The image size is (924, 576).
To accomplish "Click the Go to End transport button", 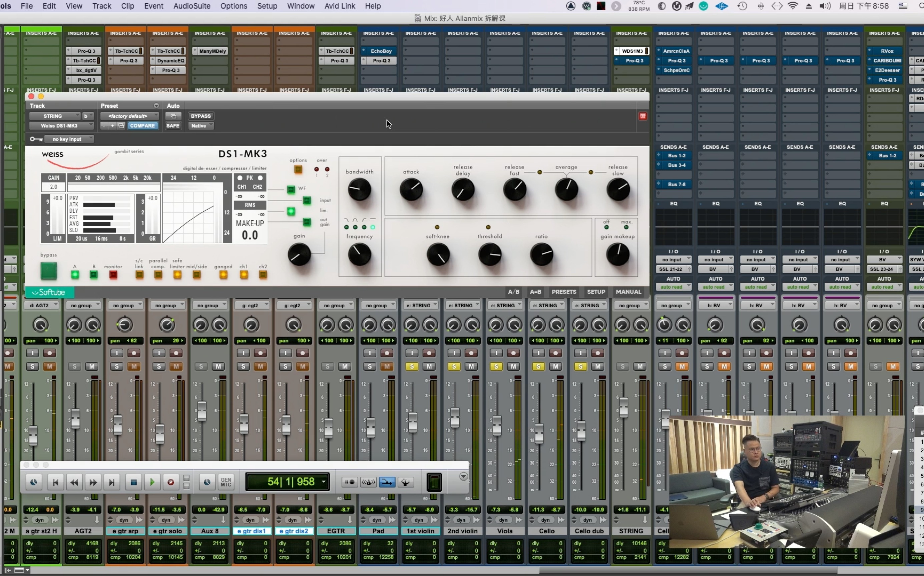I will pyautogui.click(x=112, y=482).
